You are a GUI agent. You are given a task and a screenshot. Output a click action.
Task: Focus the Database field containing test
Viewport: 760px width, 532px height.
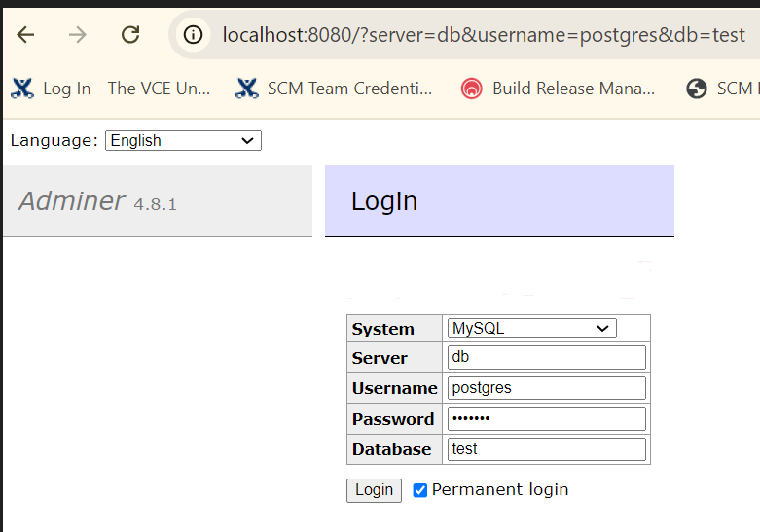pyautogui.click(x=546, y=449)
